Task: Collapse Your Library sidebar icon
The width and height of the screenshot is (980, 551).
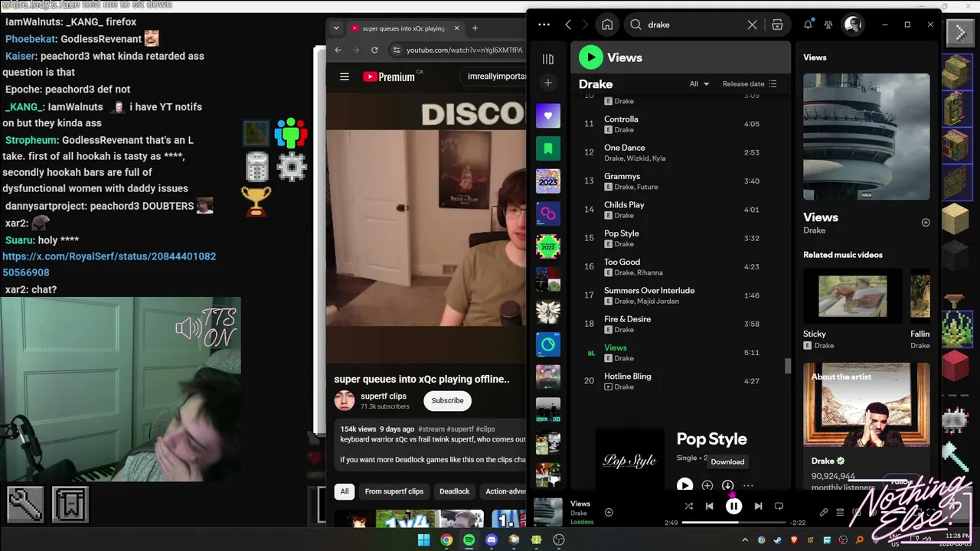Action: (547, 59)
